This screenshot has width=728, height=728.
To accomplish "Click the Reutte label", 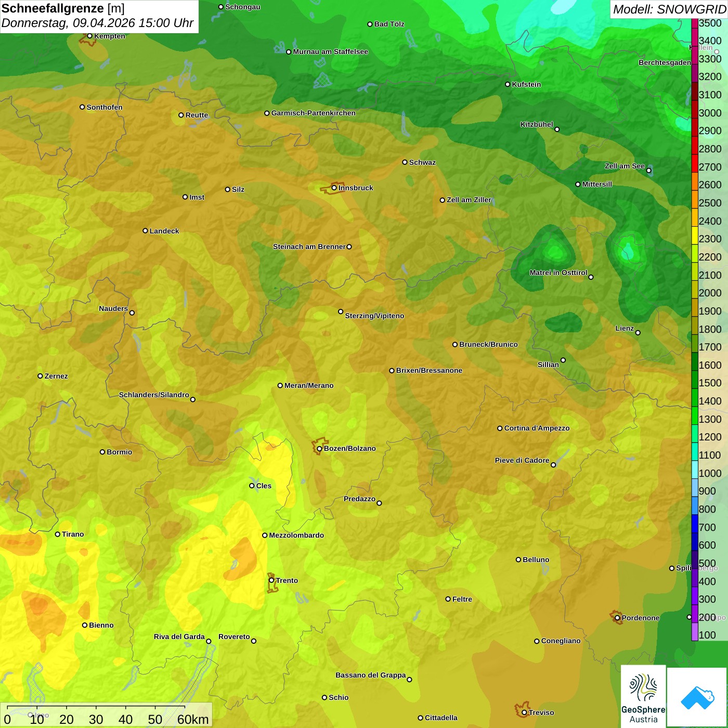I will [197, 115].
